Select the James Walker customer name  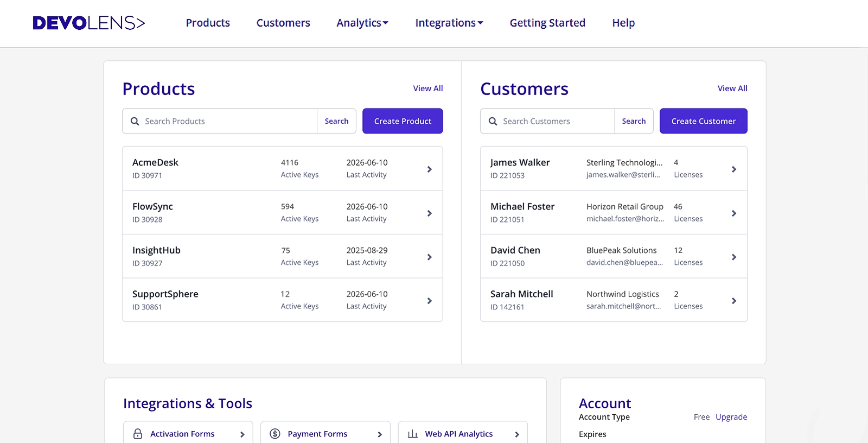click(520, 162)
